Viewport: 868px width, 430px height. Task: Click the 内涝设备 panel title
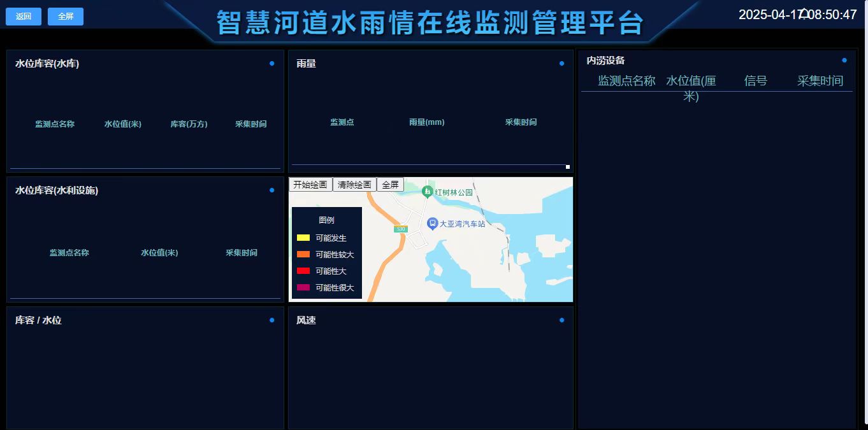[x=605, y=61]
